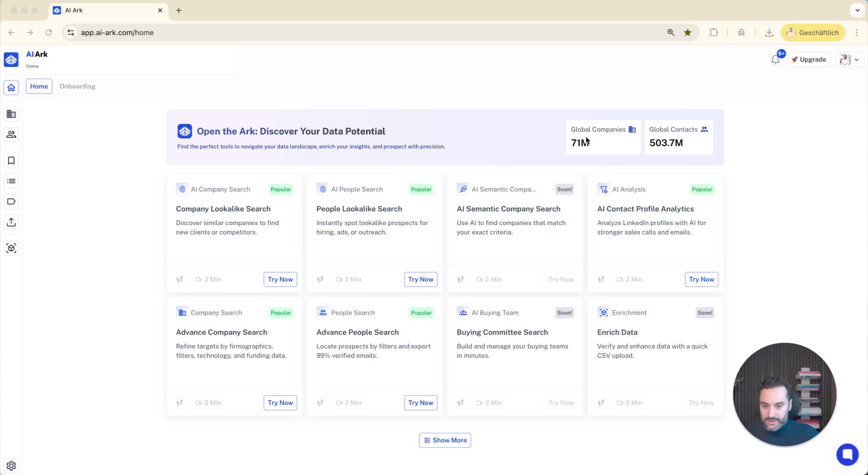Viewport: 868px width, 475px height.
Task: Select the Home tab
Action: pos(39,86)
